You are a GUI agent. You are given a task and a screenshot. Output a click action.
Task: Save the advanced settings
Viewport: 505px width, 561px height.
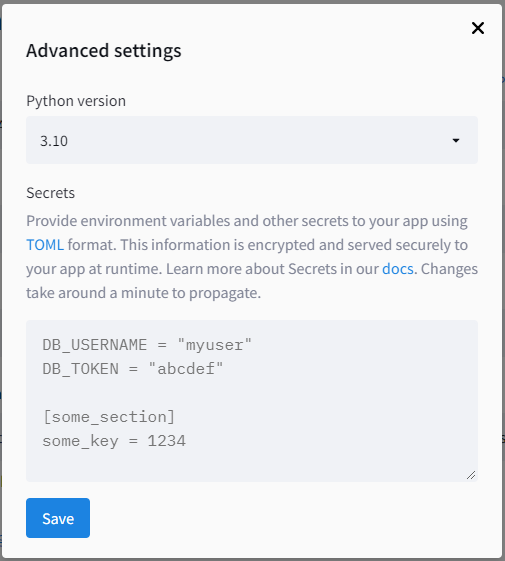point(58,518)
